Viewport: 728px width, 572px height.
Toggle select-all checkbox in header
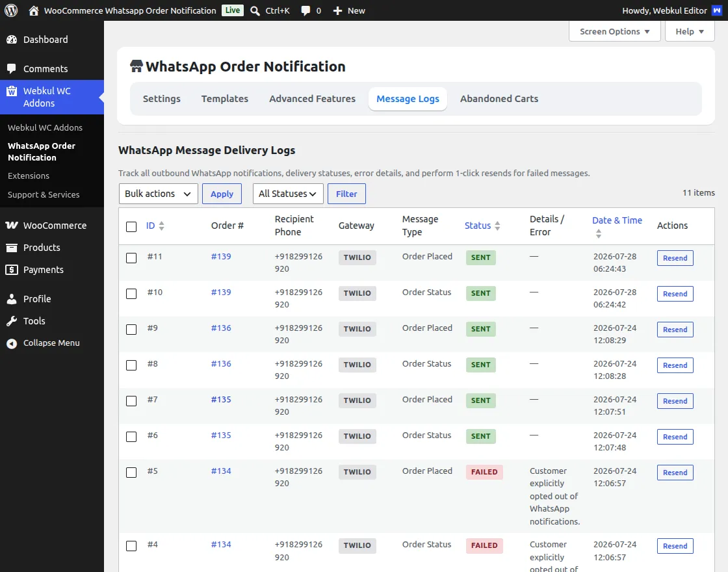[x=131, y=227]
